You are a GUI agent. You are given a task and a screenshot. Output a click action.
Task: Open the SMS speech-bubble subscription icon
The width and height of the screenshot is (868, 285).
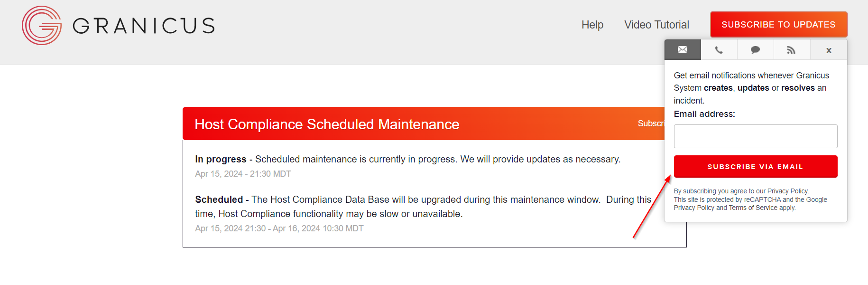(x=755, y=49)
